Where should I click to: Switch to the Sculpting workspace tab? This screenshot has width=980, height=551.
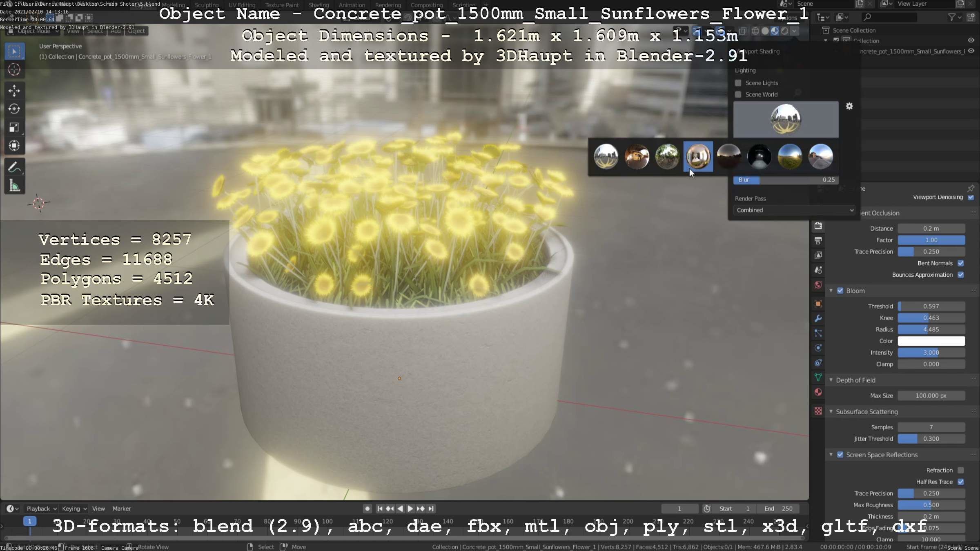pyautogui.click(x=207, y=5)
